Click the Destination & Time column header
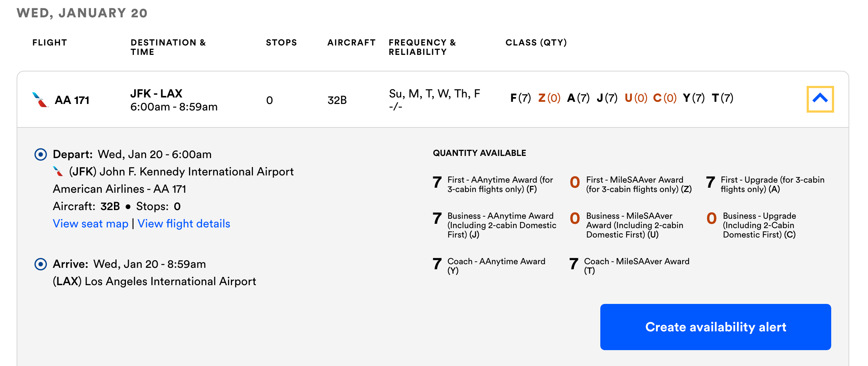 pos(168,47)
